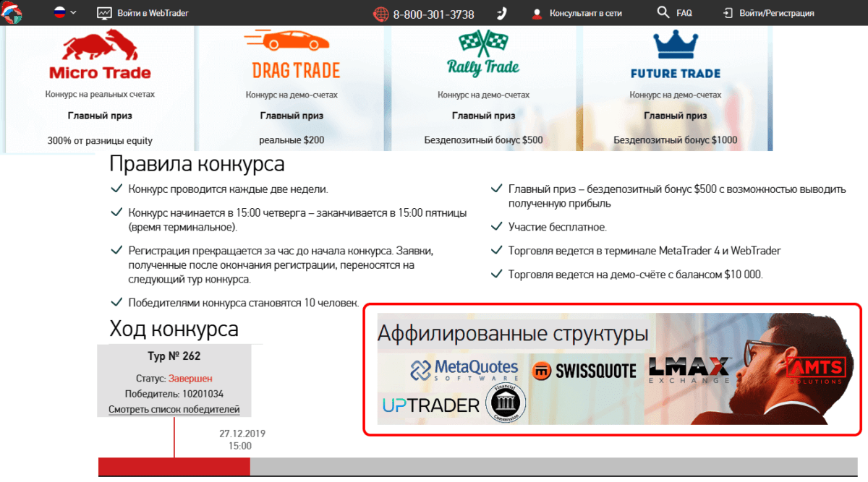Image resolution: width=868 pixels, height=482 pixels.
Task: Select the Drag Trade contest card
Action: 296,88
